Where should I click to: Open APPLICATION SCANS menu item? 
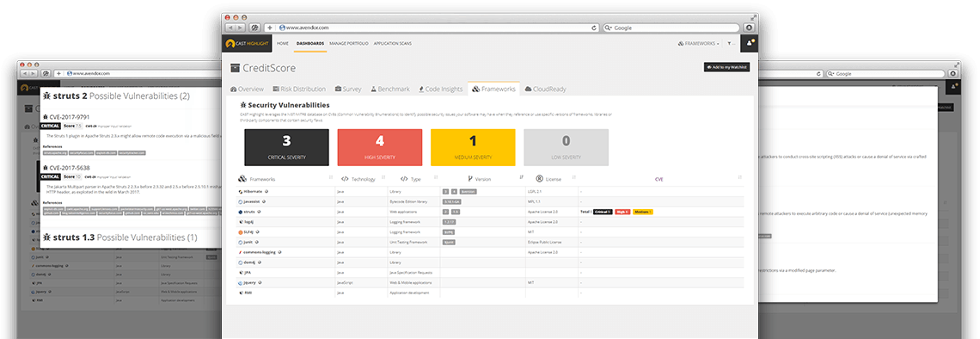coord(393,43)
